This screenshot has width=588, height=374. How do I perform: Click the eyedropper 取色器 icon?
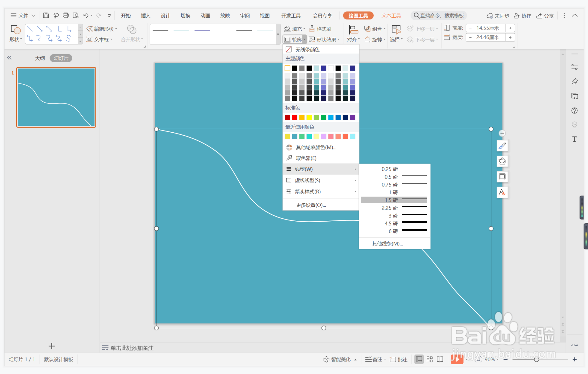pyautogui.click(x=289, y=158)
